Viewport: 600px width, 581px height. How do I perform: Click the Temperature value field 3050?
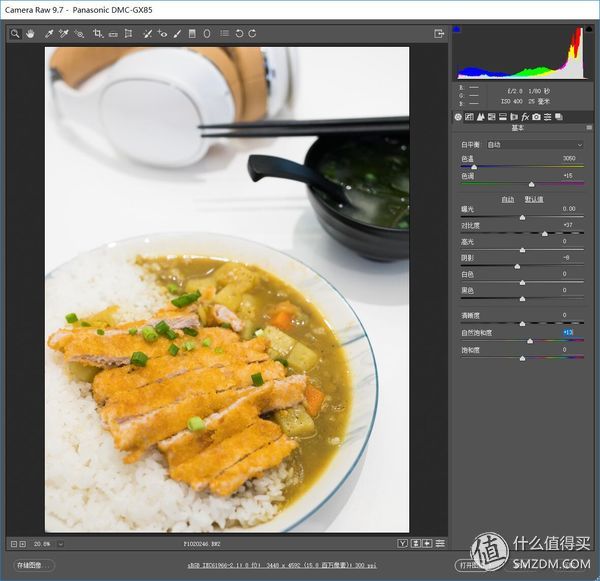coord(569,158)
